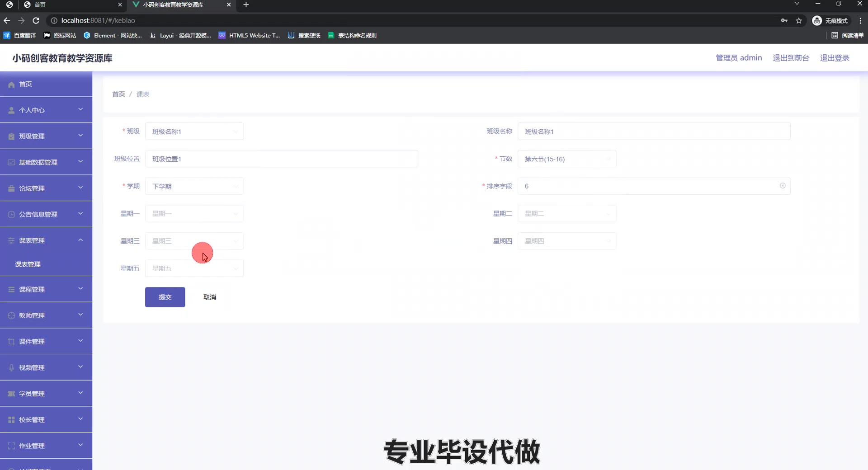
Task: Click the 取消 cancel button
Action: point(210,297)
